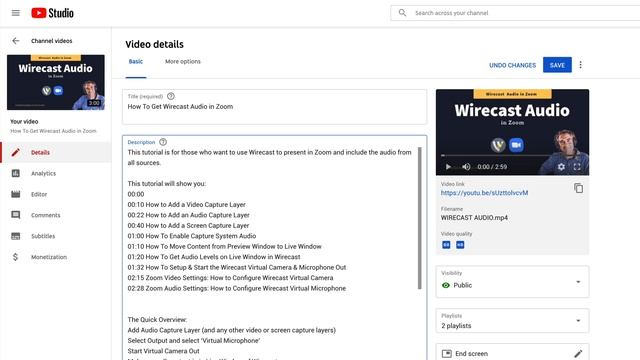
Task: Open the three-dot options menu
Action: tap(580, 65)
